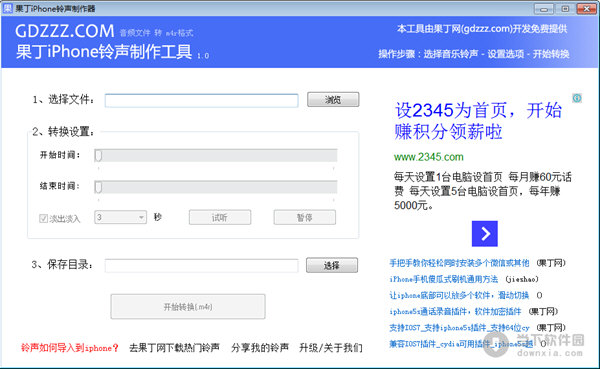Click the 开始时间 slider thumb

[x=98, y=156]
